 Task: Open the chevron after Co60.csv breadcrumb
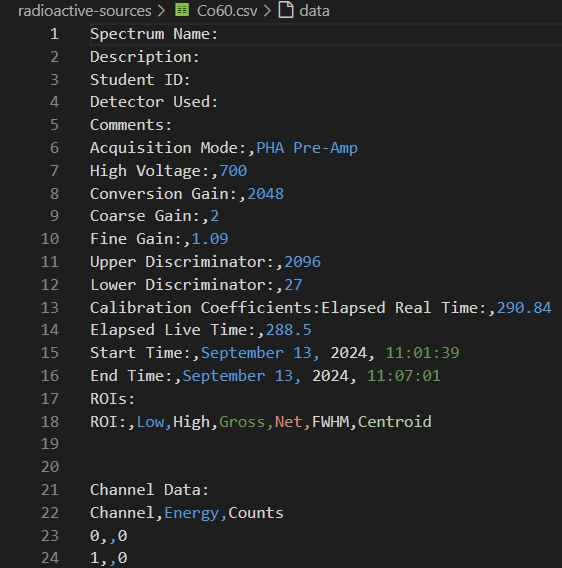267,11
